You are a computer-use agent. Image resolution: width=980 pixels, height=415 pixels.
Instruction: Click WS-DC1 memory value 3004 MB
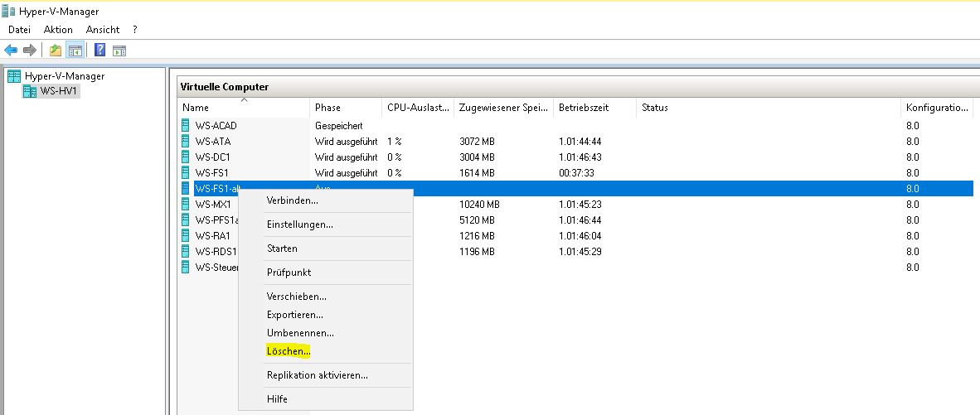(477, 157)
